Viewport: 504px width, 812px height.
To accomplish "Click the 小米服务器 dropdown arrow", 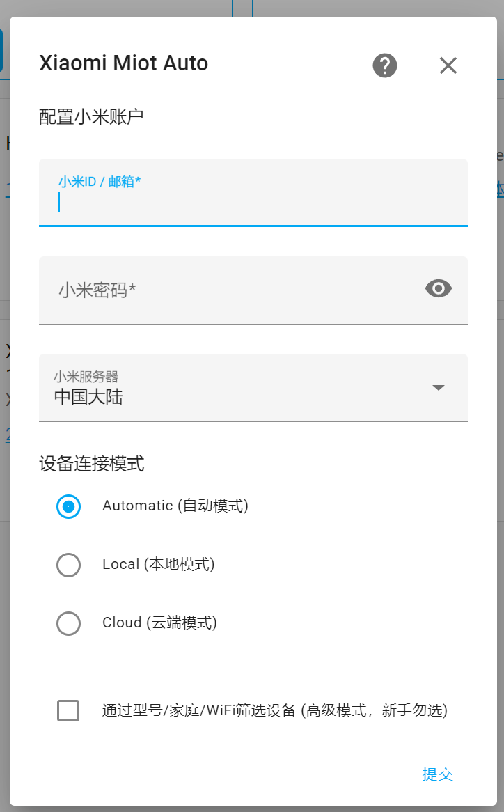I will point(438,388).
